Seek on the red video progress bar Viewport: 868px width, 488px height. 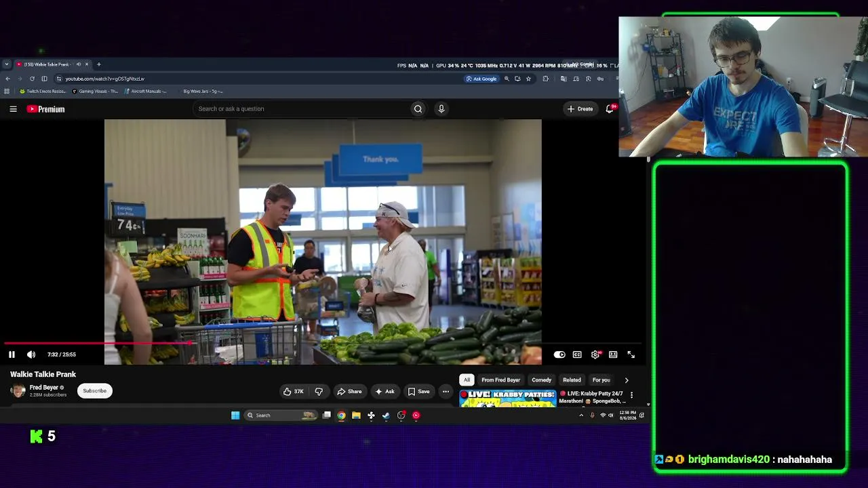(x=323, y=344)
